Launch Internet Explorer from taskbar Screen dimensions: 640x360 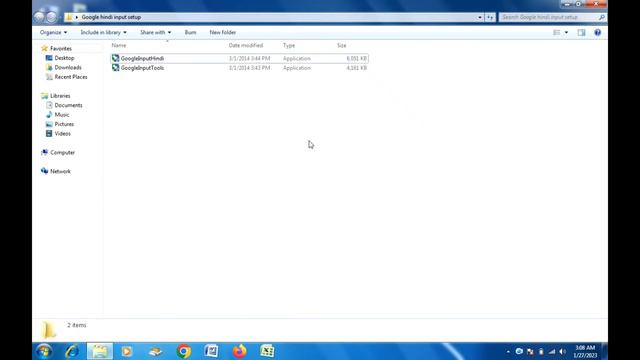click(72, 351)
